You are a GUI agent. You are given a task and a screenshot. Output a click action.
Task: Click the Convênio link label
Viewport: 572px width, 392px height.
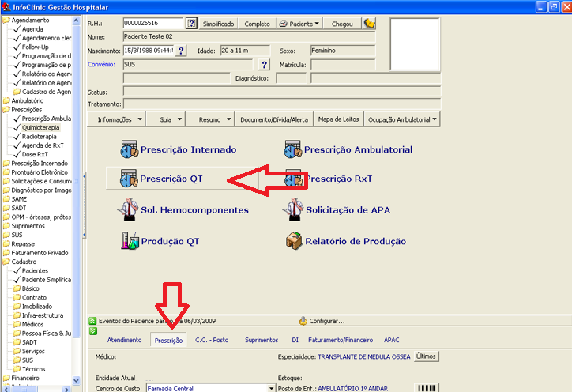click(101, 64)
